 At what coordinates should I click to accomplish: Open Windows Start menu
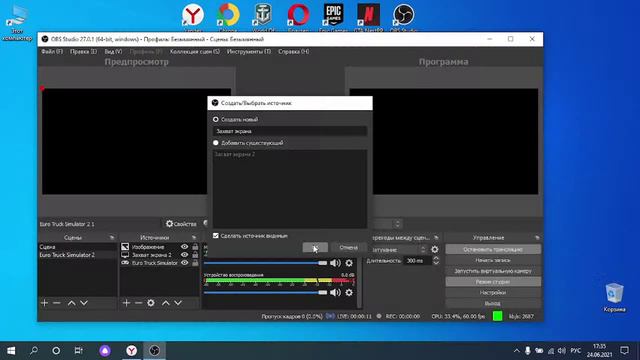tap(11, 351)
